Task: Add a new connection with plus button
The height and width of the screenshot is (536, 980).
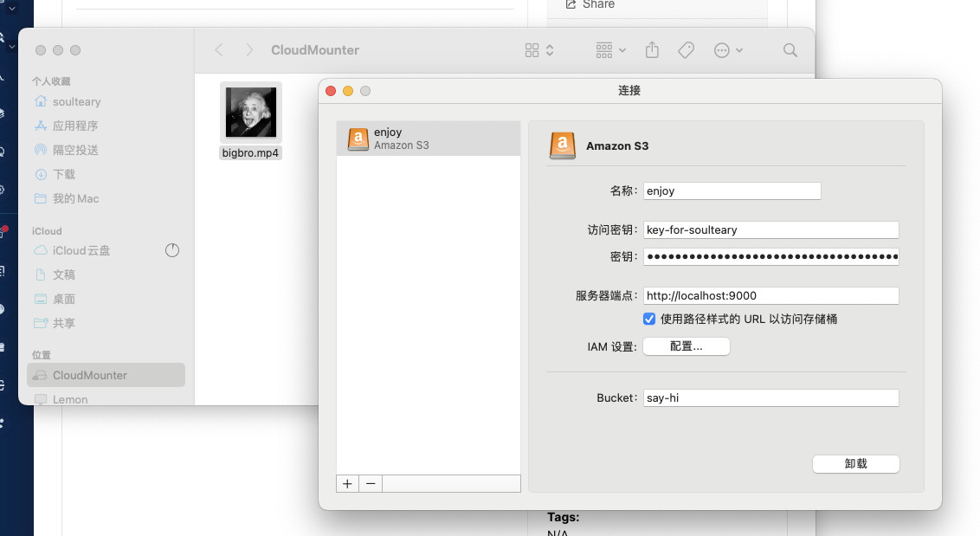Action: [x=347, y=483]
